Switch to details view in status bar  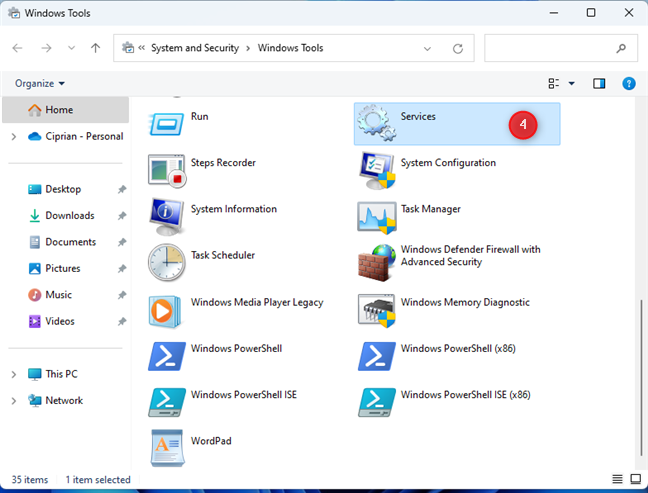point(617,479)
